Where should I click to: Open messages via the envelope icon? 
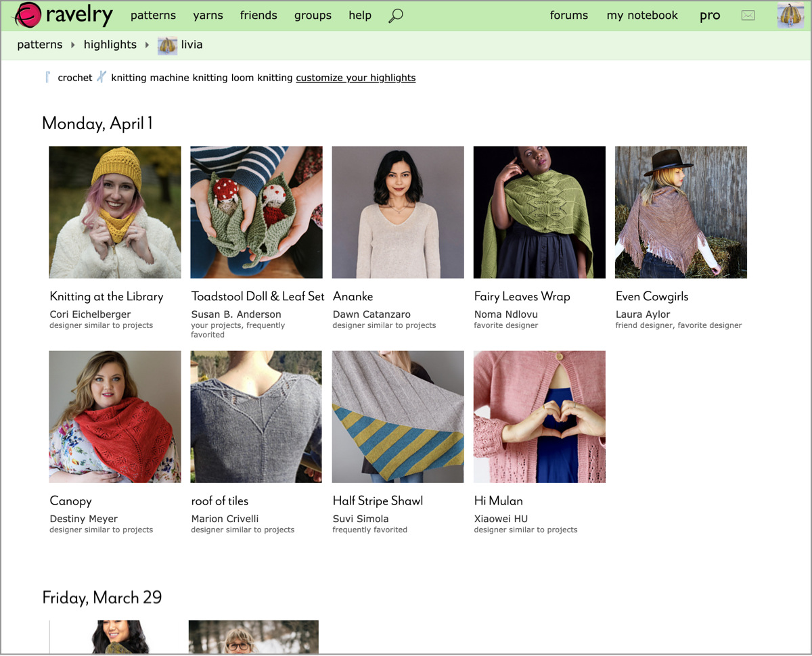pyautogui.click(x=748, y=15)
